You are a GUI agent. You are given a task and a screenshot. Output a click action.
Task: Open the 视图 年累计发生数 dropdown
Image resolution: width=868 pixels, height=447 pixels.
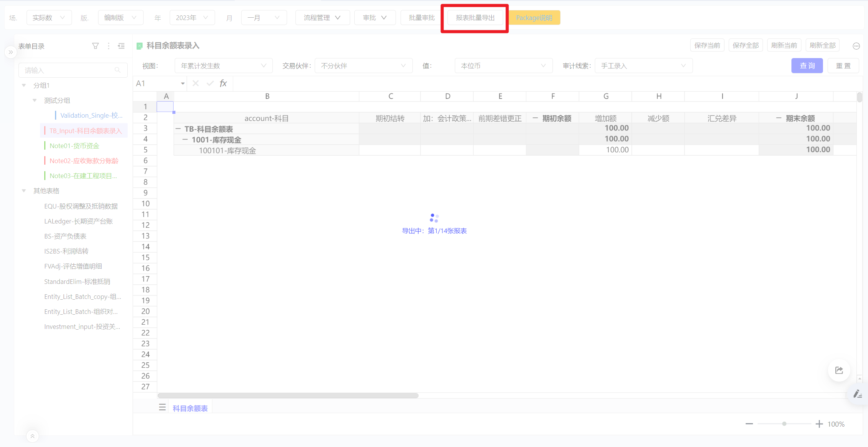click(x=223, y=66)
